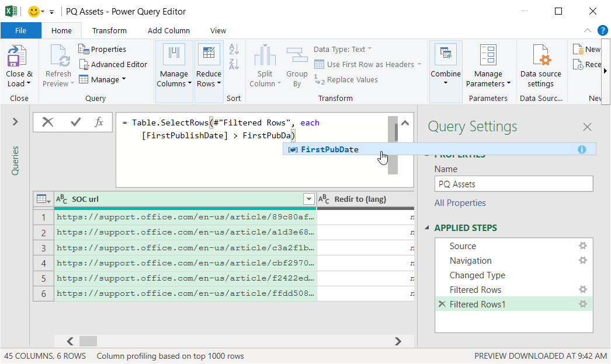Click the New Source icon
Screen dimensions: 611x364
point(578,49)
